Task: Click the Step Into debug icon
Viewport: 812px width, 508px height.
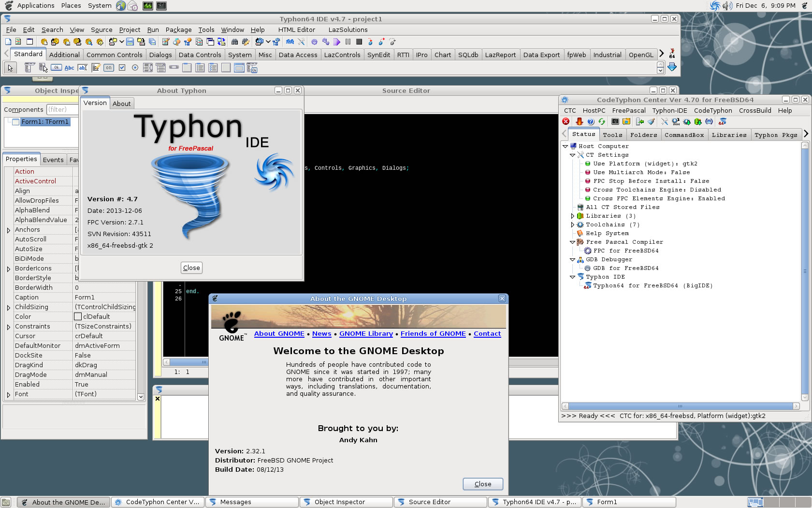Action: [370, 42]
